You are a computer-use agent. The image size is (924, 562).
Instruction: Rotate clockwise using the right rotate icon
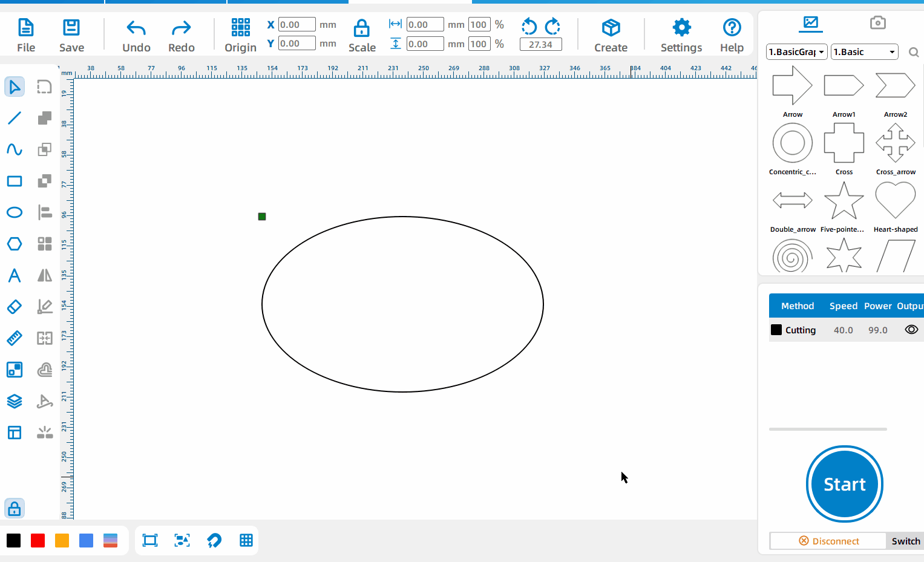(x=552, y=26)
